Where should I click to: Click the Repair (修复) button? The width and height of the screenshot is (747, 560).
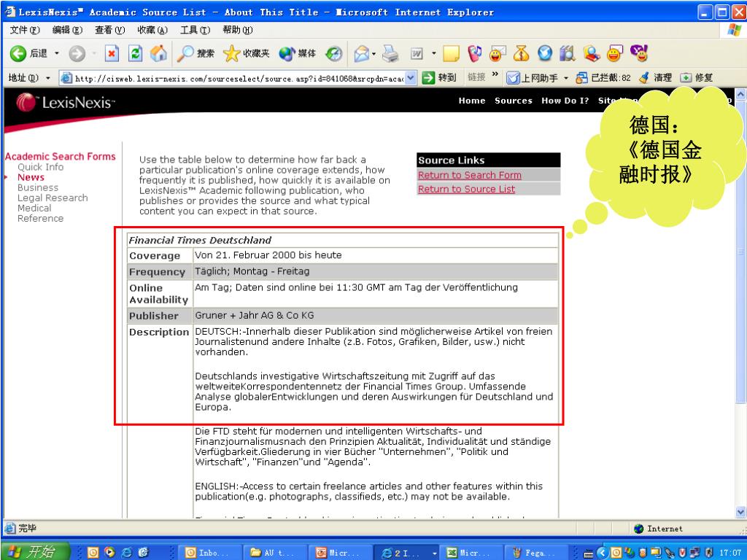697,77
